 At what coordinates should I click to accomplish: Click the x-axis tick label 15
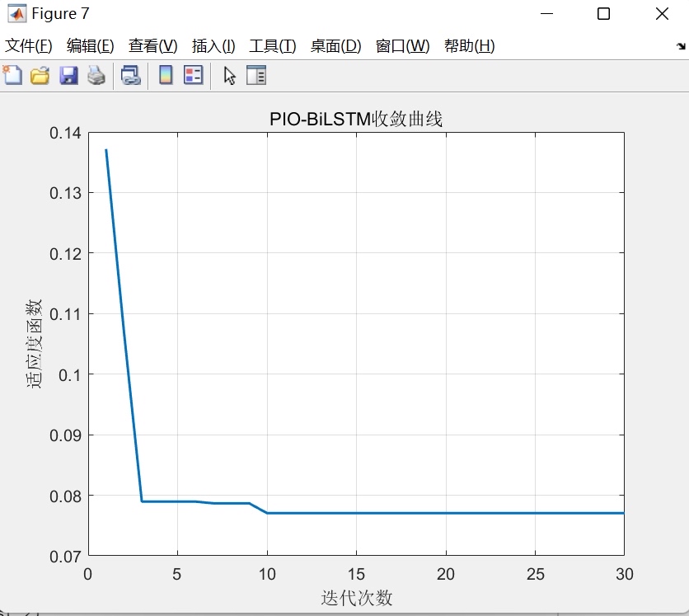(x=356, y=574)
